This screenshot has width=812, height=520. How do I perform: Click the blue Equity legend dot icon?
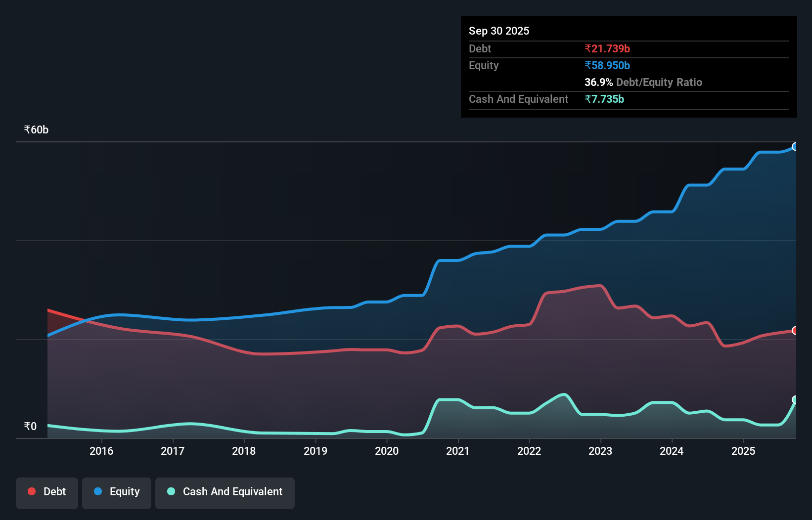[x=97, y=491]
